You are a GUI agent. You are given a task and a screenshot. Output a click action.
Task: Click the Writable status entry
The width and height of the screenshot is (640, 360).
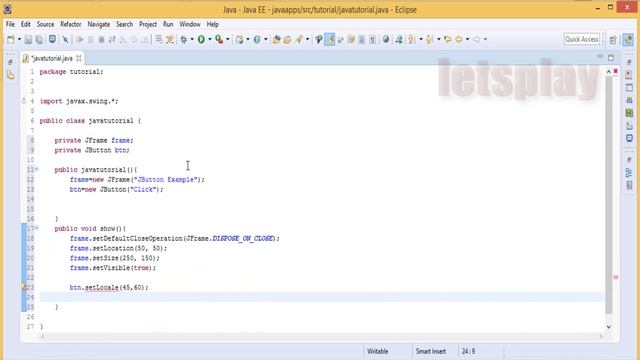tap(378, 351)
